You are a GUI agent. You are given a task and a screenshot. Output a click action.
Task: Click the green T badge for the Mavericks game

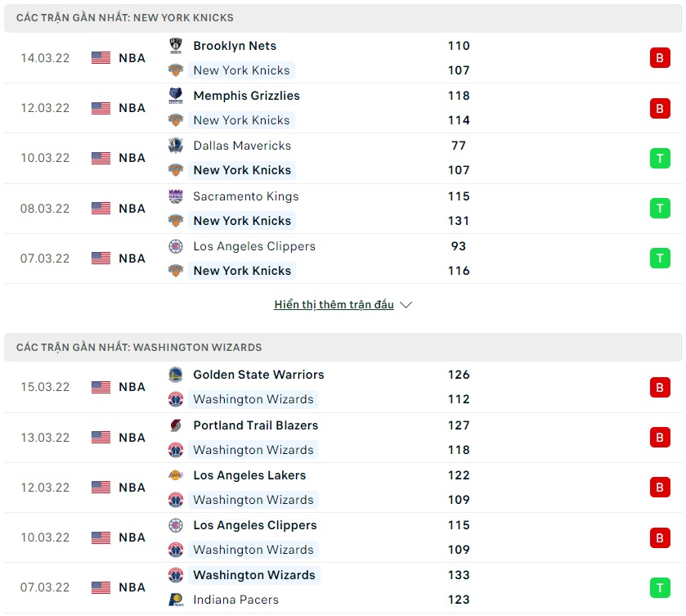[x=660, y=158]
